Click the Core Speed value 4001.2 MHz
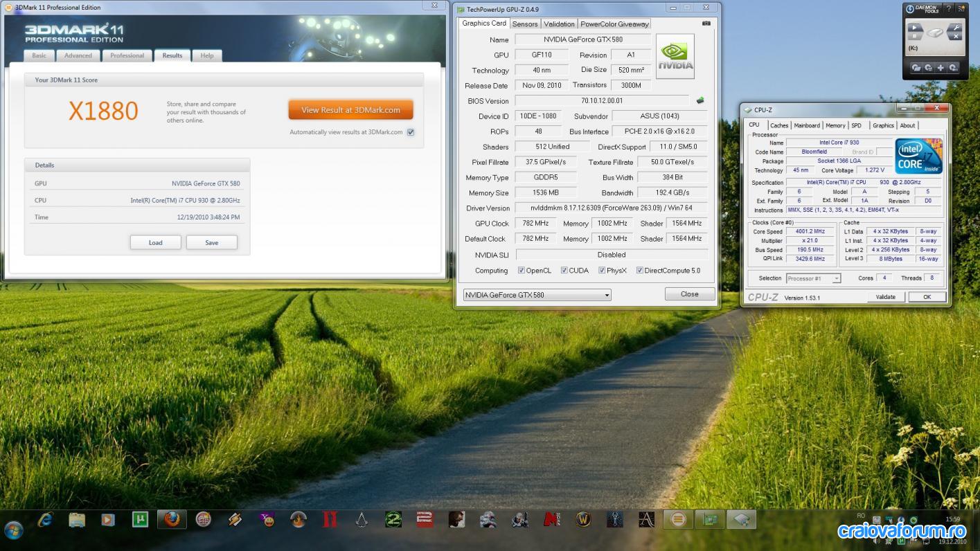The width and height of the screenshot is (980, 551). pyautogui.click(x=810, y=231)
